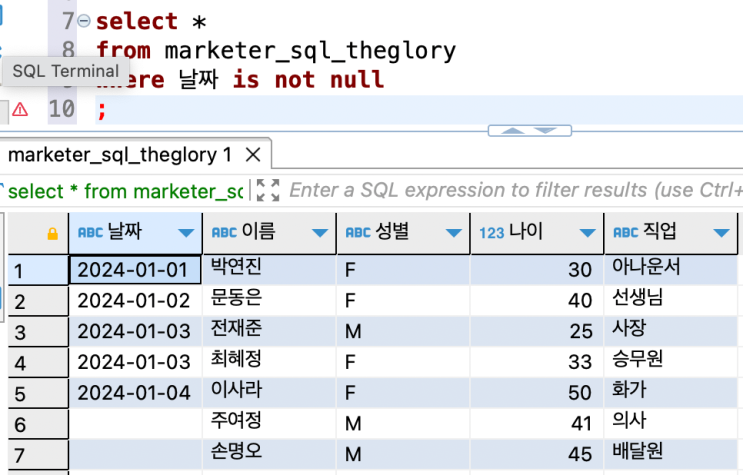The image size is (743, 475).
Task: Select row number 2 header
Action: 38,301
